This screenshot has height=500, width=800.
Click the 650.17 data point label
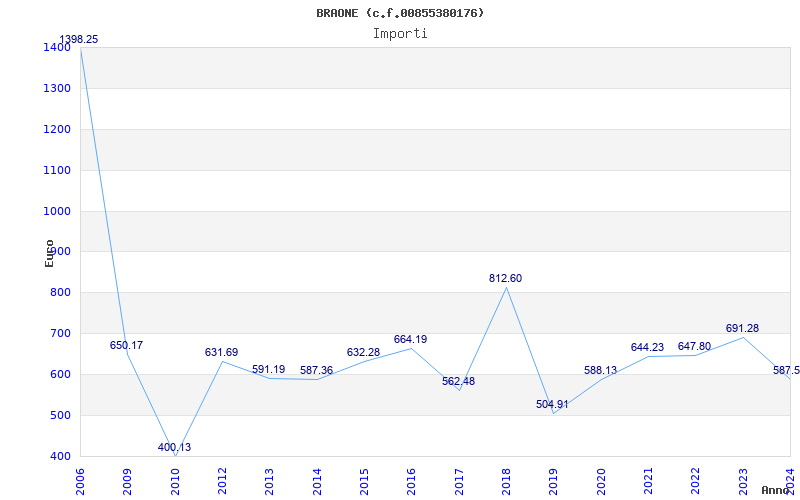(x=127, y=345)
